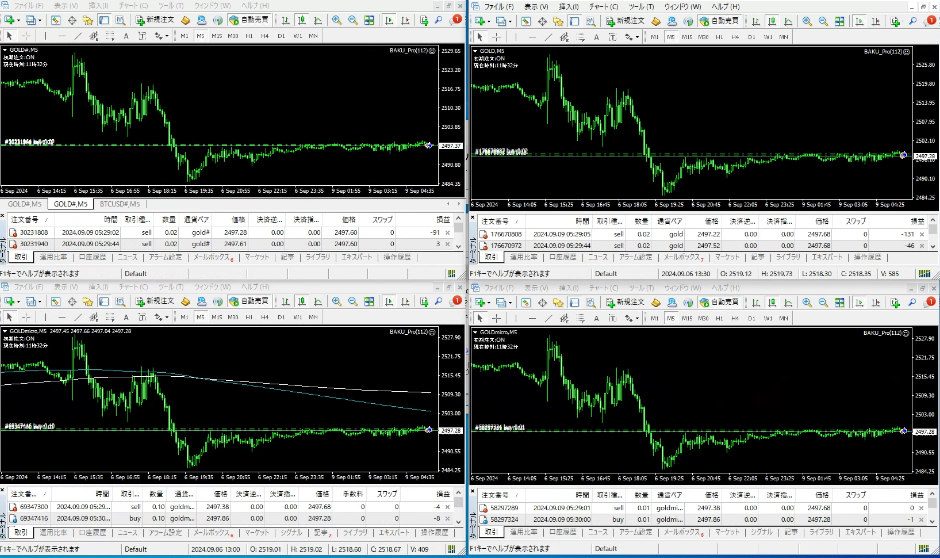Click 新規注文 New Order in top-left window
The image size is (940, 558).
155,20
